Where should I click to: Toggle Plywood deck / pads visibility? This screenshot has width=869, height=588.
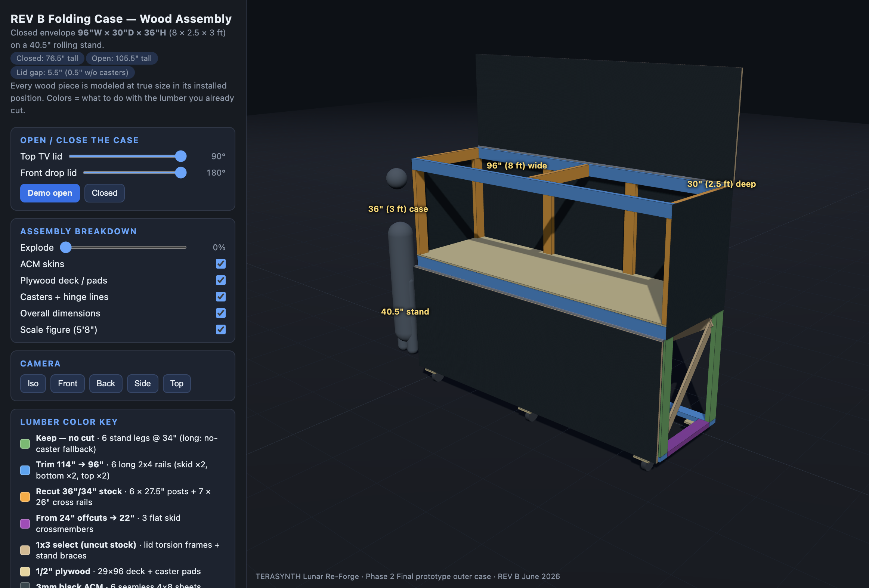coord(221,280)
